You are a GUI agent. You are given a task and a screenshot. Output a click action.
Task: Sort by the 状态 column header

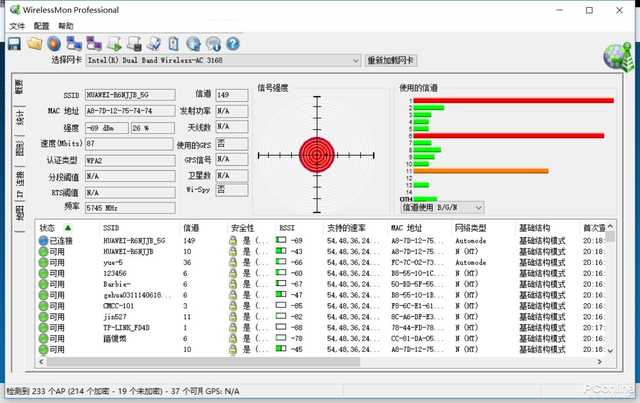[x=47, y=228]
